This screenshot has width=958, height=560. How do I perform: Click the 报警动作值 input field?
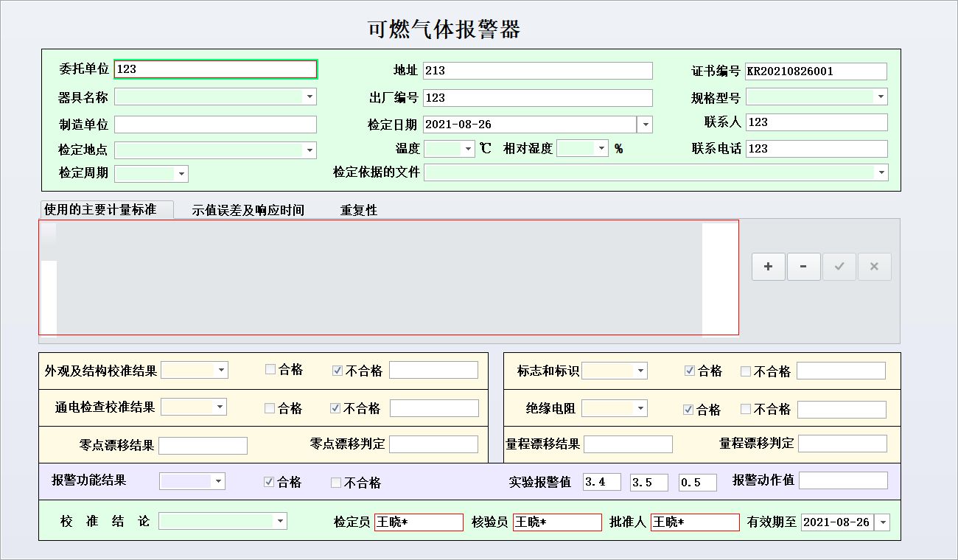tap(844, 480)
